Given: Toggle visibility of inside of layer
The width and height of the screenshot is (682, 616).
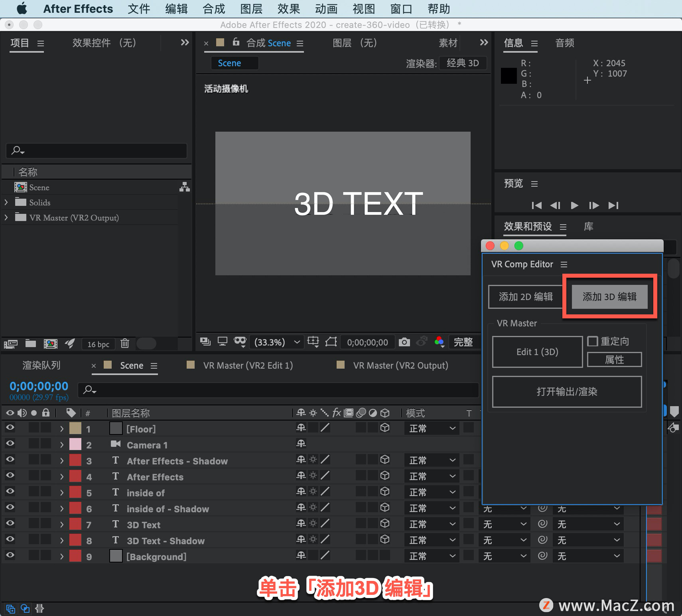Looking at the screenshot, I should [x=10, y=491].
